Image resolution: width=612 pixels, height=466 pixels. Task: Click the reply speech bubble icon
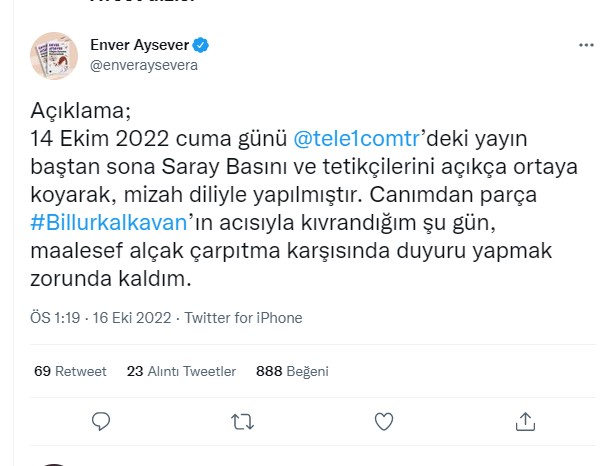tap(98, 419)
